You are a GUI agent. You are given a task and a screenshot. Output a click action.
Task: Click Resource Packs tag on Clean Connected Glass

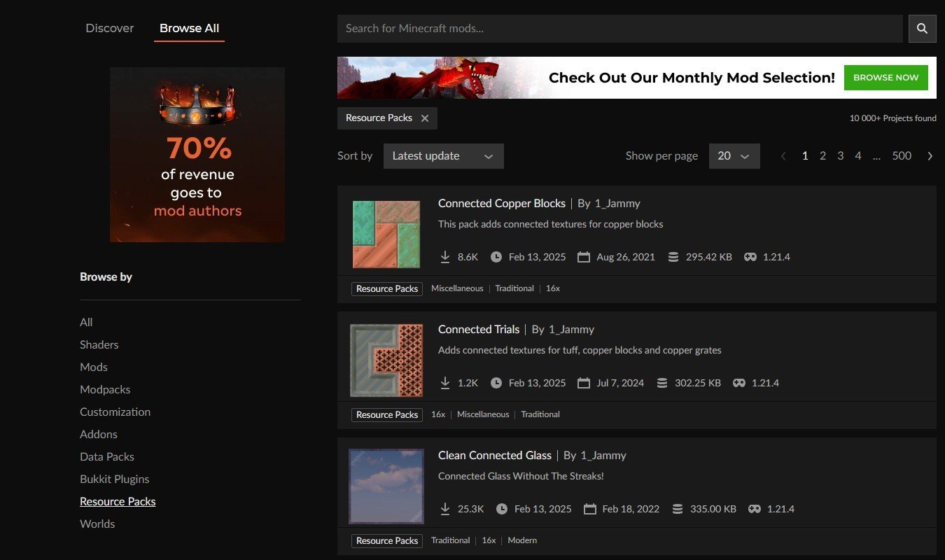(x=387, y=540)
